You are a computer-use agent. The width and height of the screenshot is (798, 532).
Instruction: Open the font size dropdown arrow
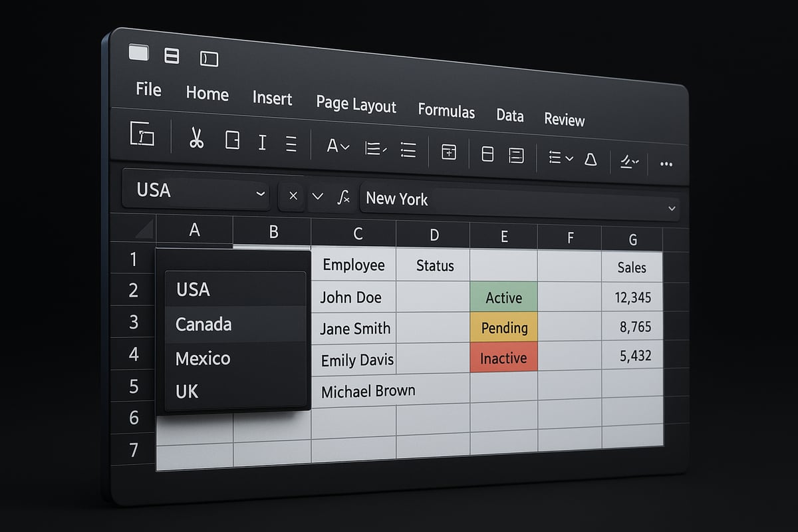(x=342, y=148)
